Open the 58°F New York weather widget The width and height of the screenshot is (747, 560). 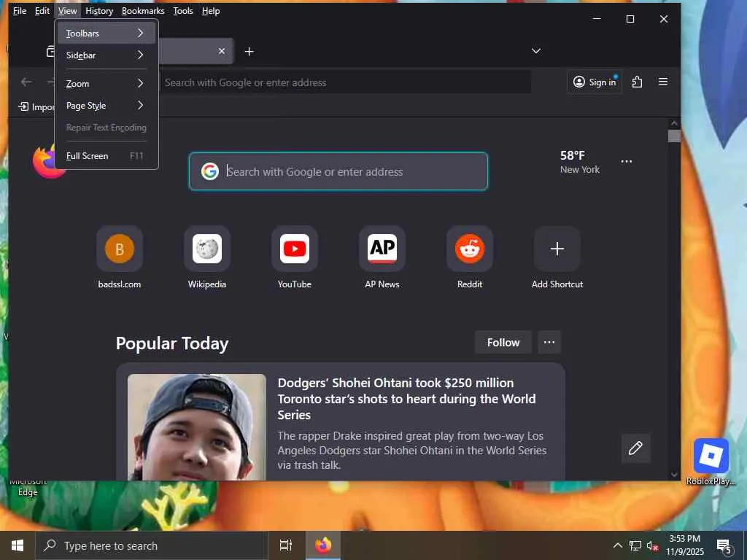(x=580, y=162)
